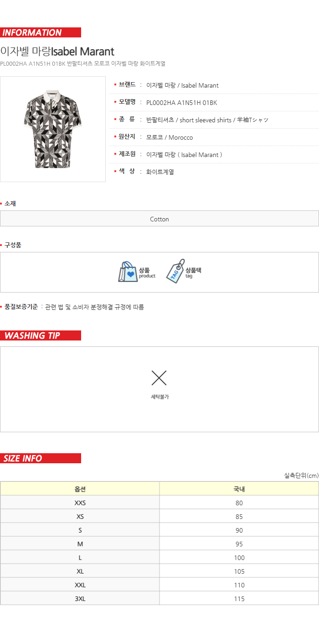The height and width of the screenshot is (644, 319).
Task: Click the red SIZE INFO banner
Action: point(41,458)
